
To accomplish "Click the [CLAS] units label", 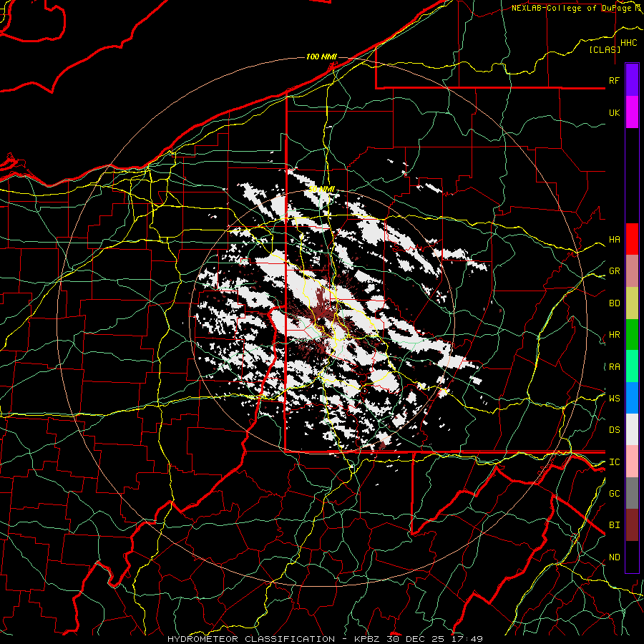I will (605, 49).
